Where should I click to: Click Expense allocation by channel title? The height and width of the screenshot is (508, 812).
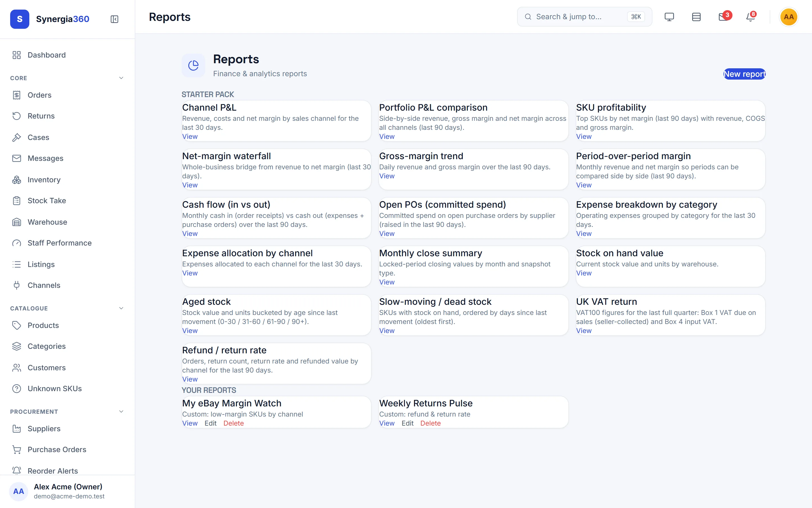click(247, 253)
